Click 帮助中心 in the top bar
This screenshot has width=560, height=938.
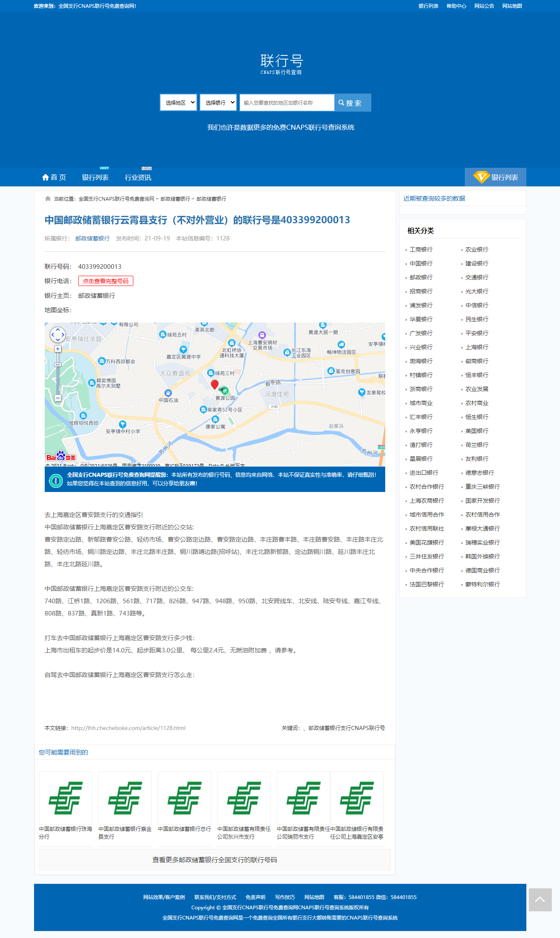tap(456, 6)
